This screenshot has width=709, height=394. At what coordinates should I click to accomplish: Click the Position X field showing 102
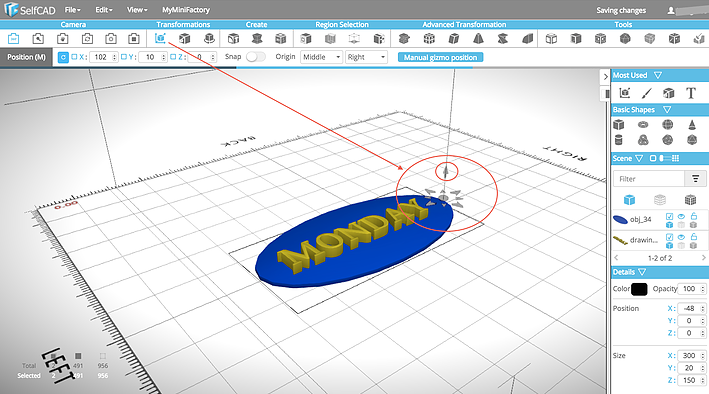(x=104, y=57)
